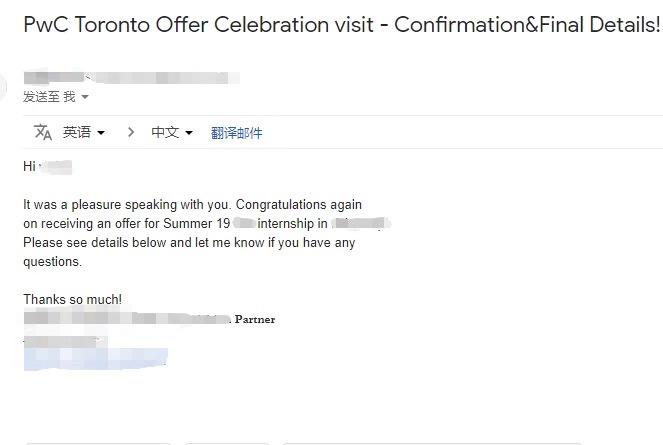663x445 pixels.
Task: Click the blue highlighted blurred contact line
Action: (95, 357)
